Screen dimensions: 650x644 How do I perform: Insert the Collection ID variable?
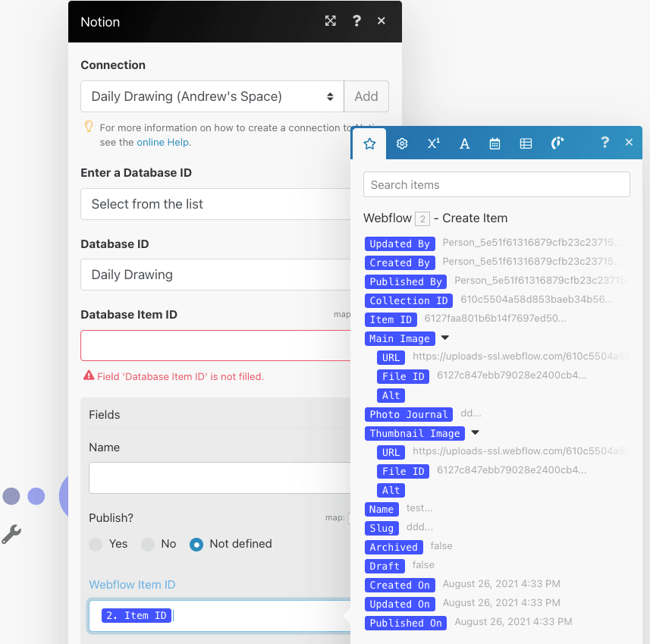(x=408, y=300)
